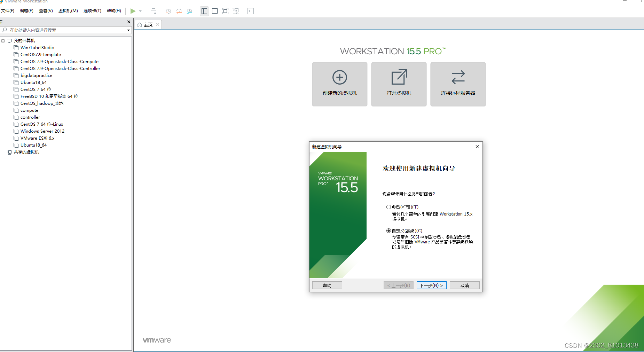Open the 编辑(E) menu
Viewport: 644px width, 352px height.
[x=26, y=11]
